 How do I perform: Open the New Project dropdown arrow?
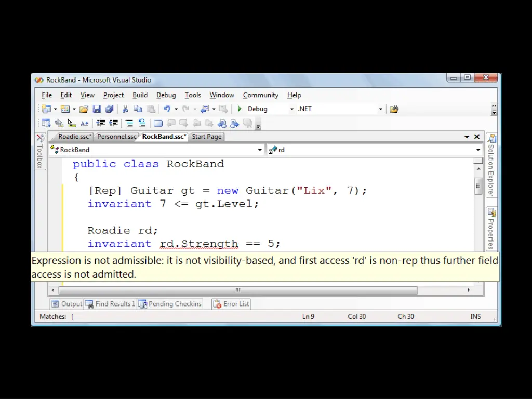pos(55,109)
